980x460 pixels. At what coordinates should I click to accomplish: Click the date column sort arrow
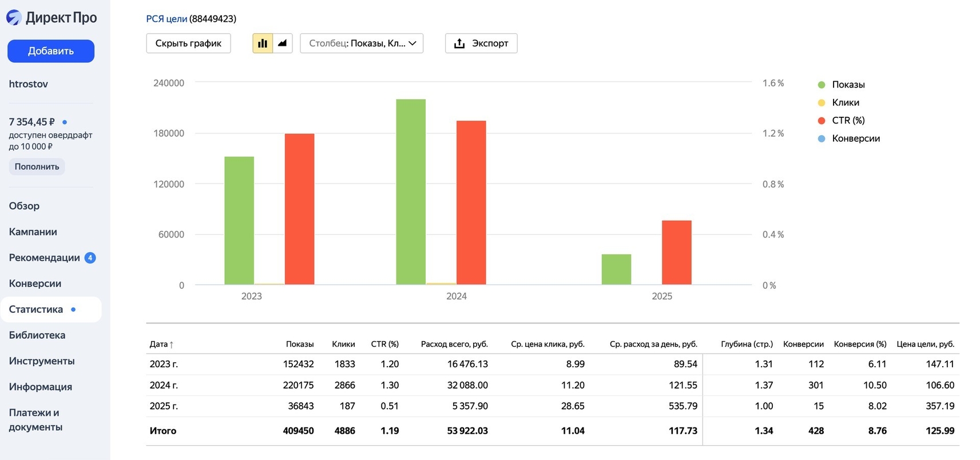coord(171,344)
